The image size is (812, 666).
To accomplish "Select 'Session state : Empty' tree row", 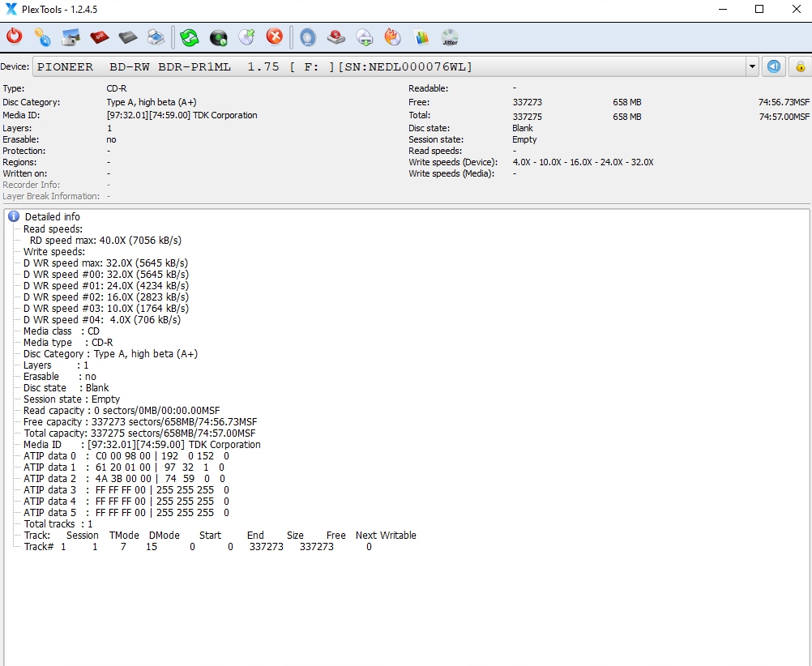I will [x=71, y=399].
